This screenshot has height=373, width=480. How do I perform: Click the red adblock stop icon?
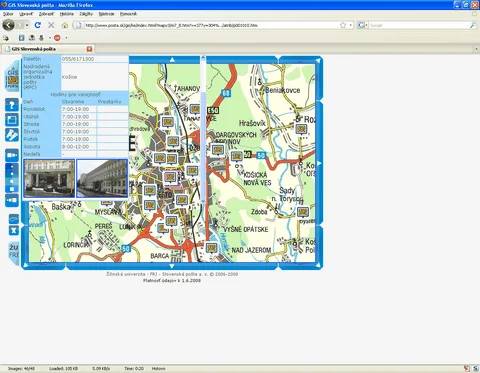[57, 38]
